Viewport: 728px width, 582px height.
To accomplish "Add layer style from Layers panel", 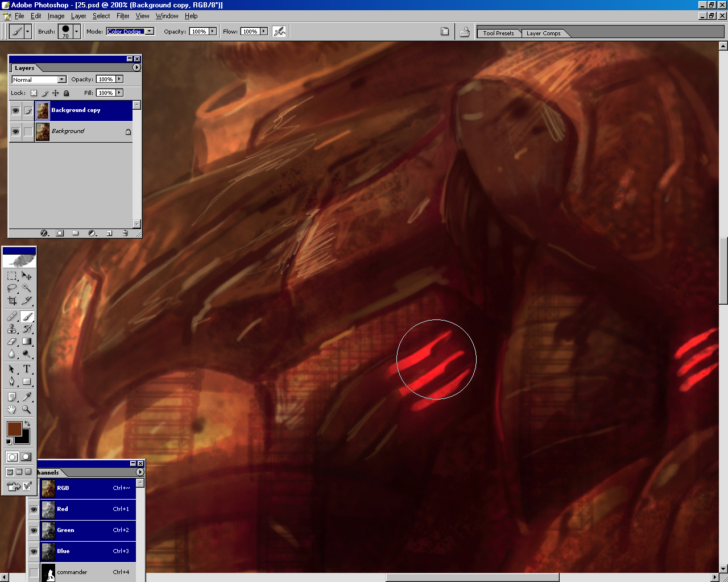I will [44, 233].
